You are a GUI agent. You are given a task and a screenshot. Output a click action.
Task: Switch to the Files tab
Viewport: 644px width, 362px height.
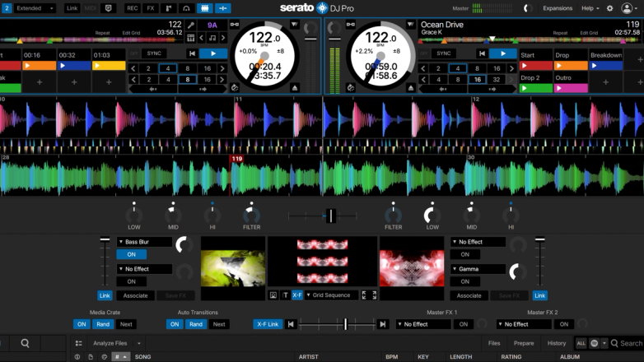[x=494, y=343]
